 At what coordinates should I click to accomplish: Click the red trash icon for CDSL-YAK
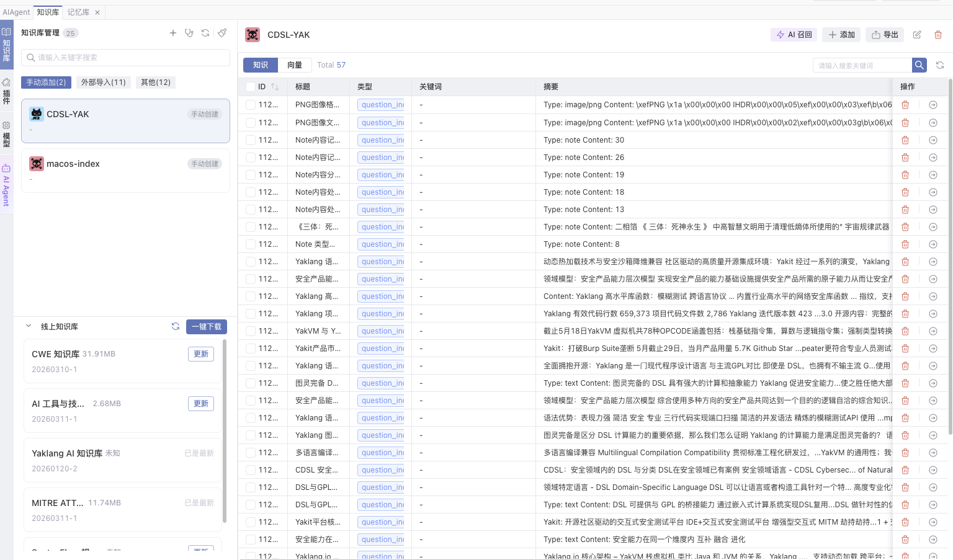coord(938,35)
